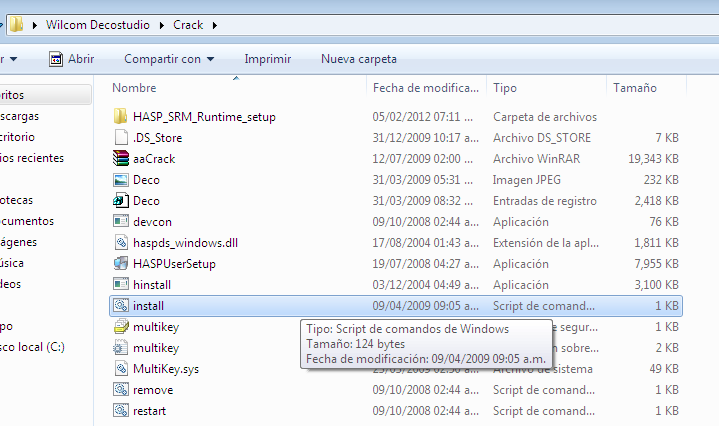Create a Nueva carpeta

coord(359,59)
